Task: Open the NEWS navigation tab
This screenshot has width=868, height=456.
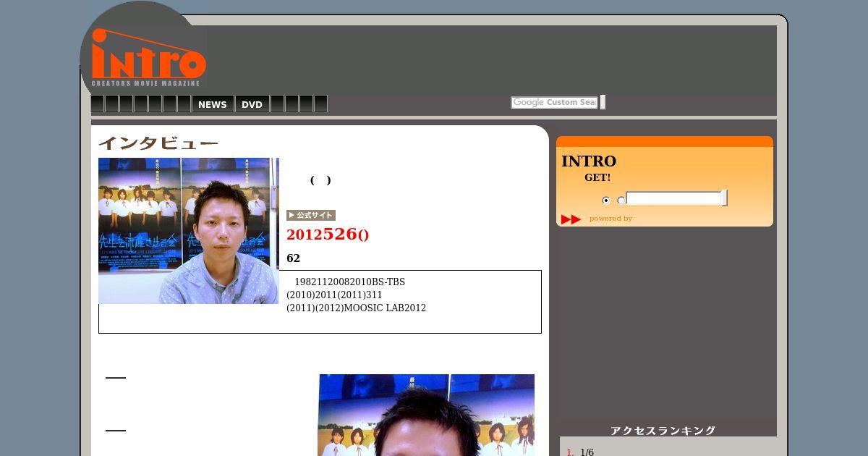Action: 213,104
